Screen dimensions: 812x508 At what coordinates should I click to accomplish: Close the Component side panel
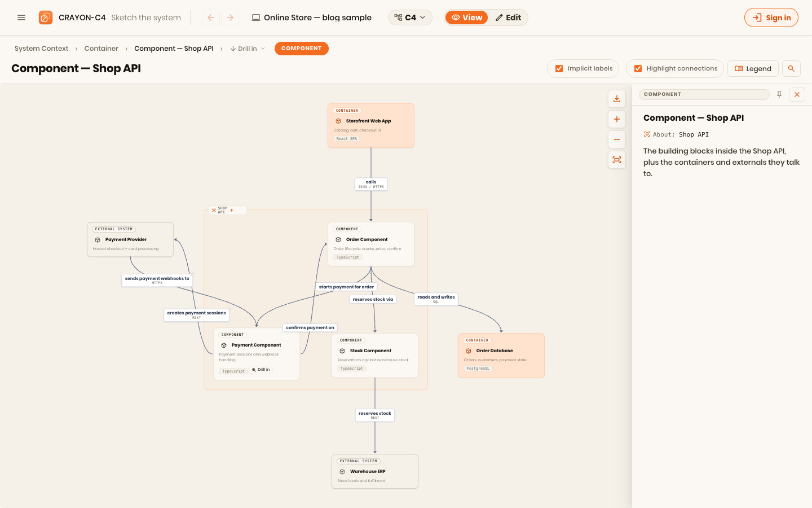[x=797, y=94]
